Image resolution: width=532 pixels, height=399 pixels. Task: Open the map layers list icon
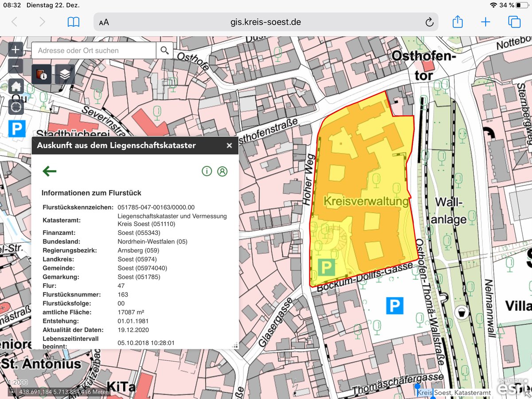coord(65,74)
